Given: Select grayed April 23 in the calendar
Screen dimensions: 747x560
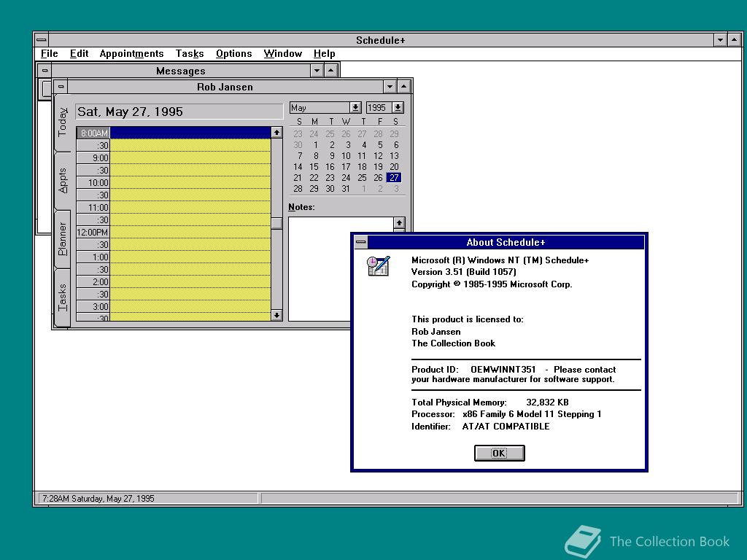Looking at the screenshot, I should 298,134.
